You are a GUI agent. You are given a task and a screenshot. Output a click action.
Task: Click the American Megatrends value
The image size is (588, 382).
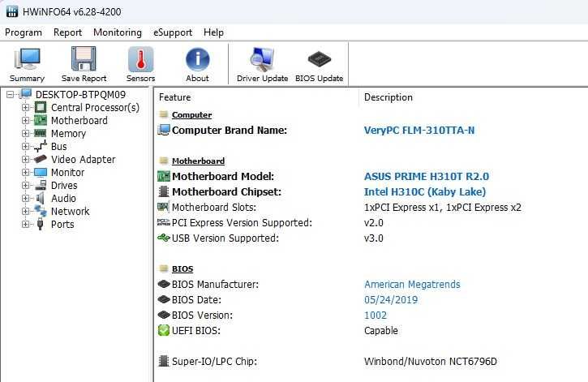coord(412,284)
